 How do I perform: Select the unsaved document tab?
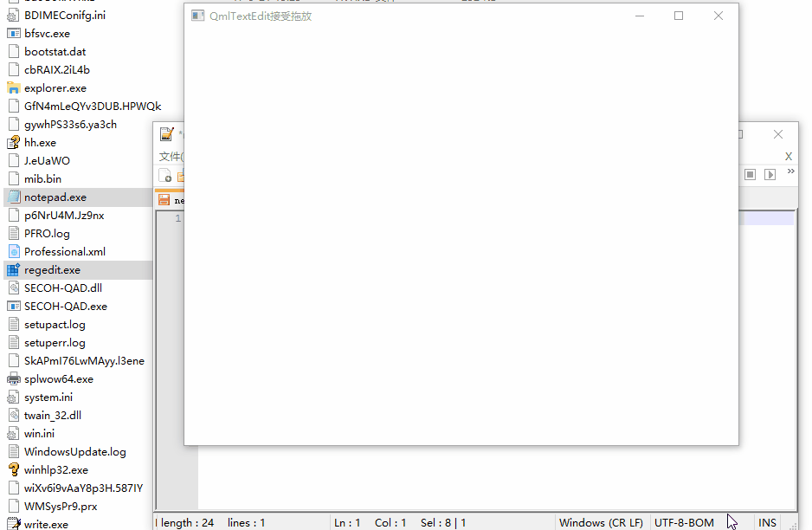tap(171, 200)
